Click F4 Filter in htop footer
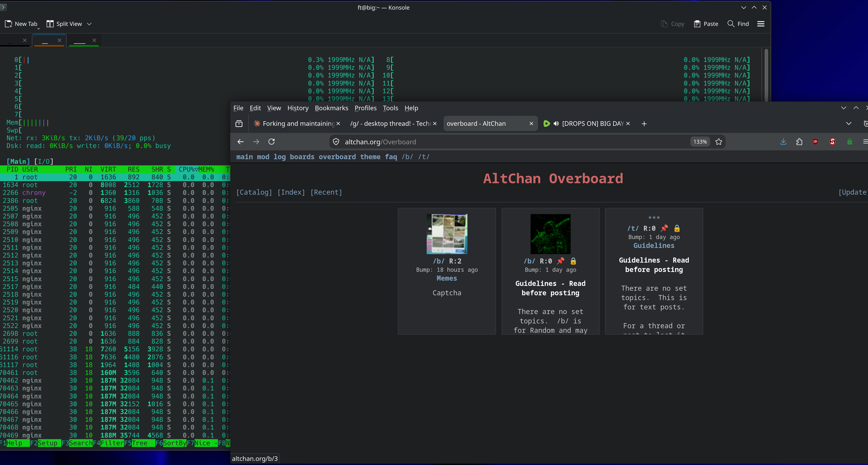 pos(108,443)
